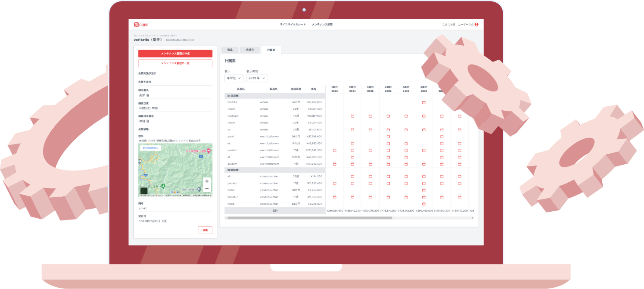
Task: Click the red メンテナンス履歴の作成 button
Action: tap(175, 54)
